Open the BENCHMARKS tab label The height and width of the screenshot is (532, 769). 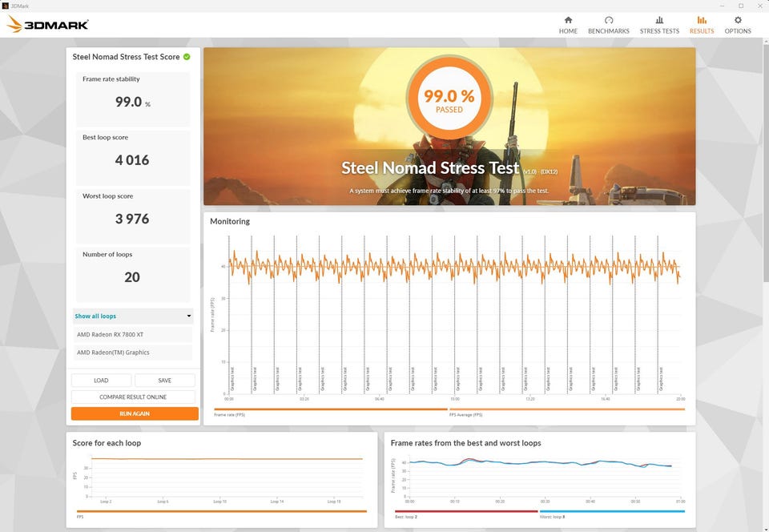tap(609, 31)
